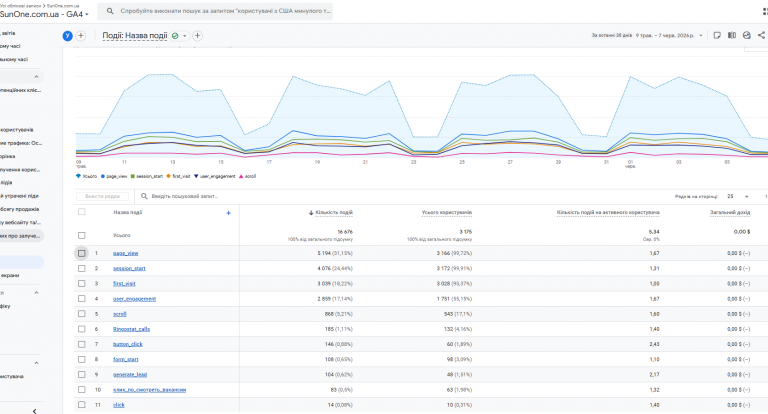Collapse the left sidebar with chevron
Viewport: 768px width, 414px height.
[x=34, y=411]
